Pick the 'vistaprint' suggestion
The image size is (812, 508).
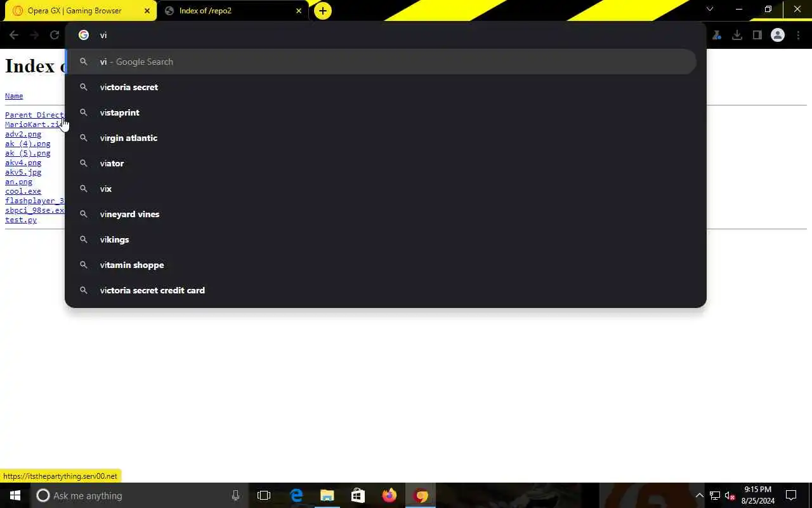382,112
